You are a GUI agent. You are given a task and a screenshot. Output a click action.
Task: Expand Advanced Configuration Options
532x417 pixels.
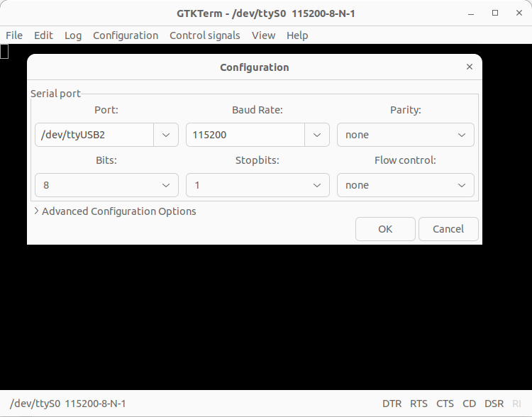pos(116,211)
